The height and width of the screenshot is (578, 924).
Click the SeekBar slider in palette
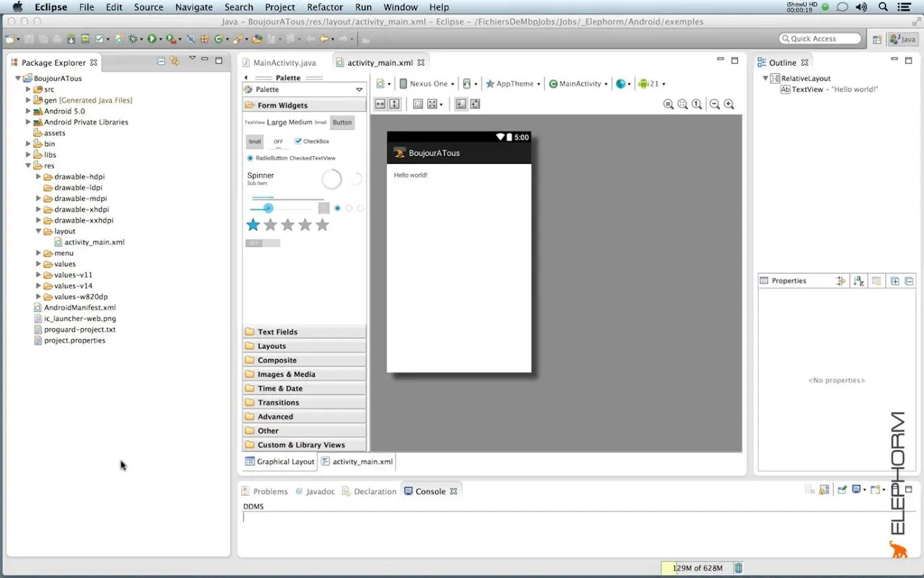click(281, 208)
